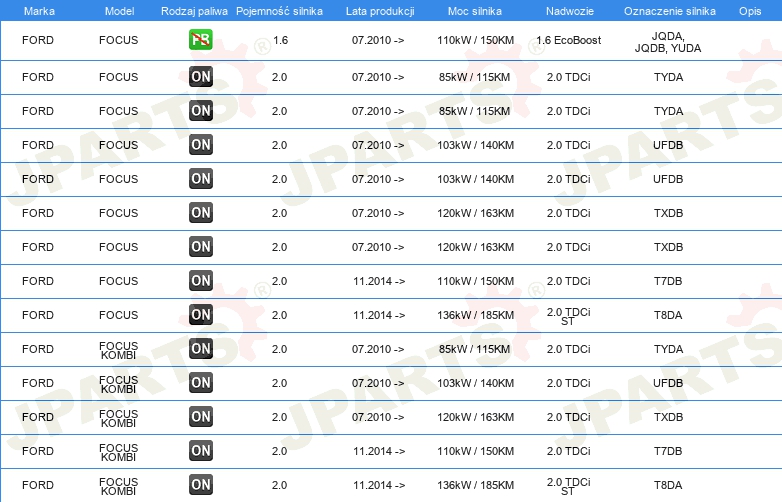Click T8DA code in the FOCUS KOMBI row
This screenshot has height=502, width=782.
668,485
